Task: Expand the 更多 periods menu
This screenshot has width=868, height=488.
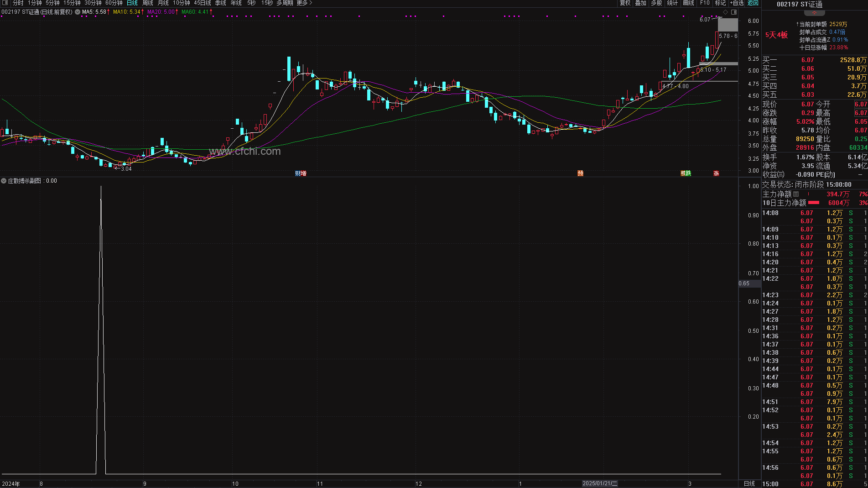Action: click(x=304, y=3)
